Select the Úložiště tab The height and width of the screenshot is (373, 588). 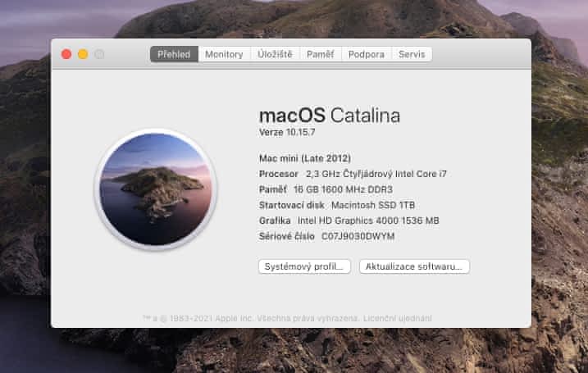(x=275, y=54)
